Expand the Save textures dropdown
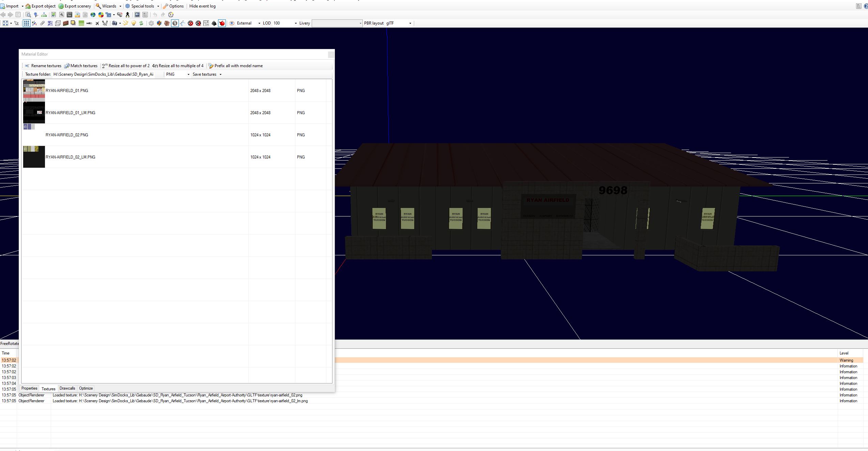 pos(220,74)
